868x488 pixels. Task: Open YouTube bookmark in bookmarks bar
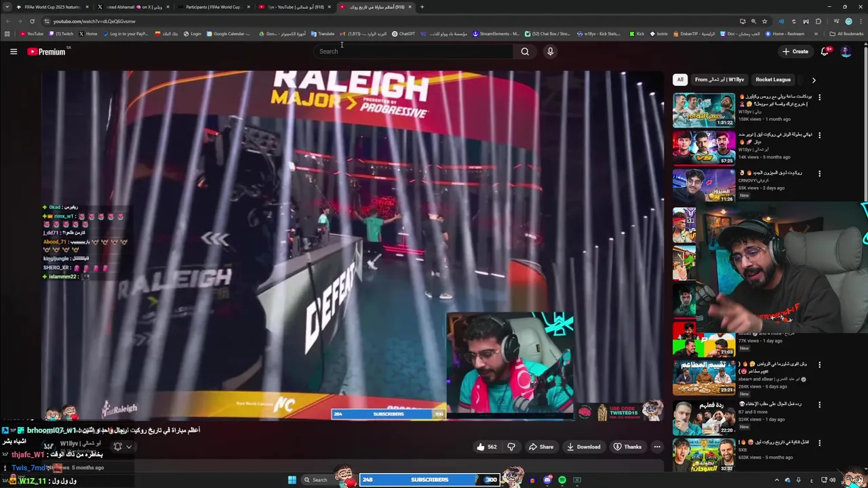[x=31, y=34]
